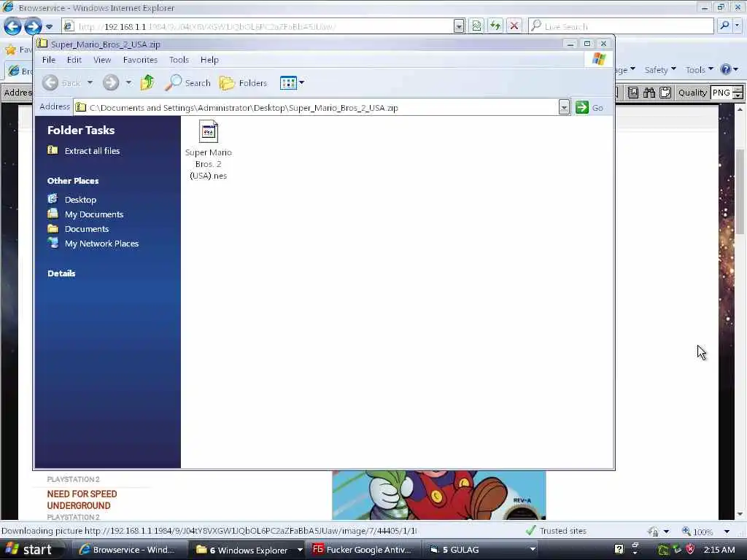Open the Favorites menu
The height and width of the screenshot is (560, 747).
140,60
